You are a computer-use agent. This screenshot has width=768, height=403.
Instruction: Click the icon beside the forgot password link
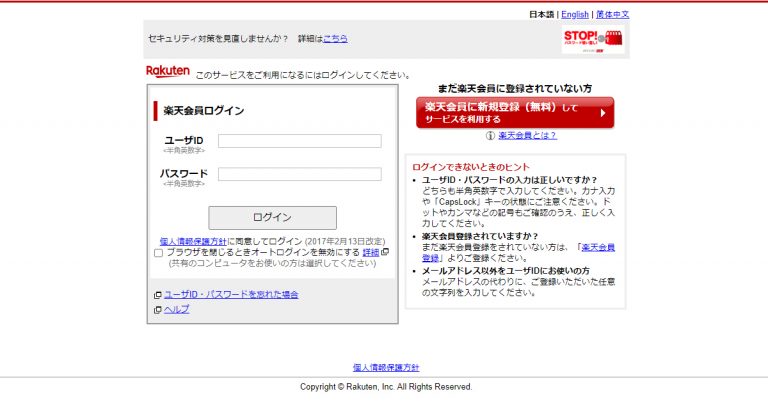point(158,295)
